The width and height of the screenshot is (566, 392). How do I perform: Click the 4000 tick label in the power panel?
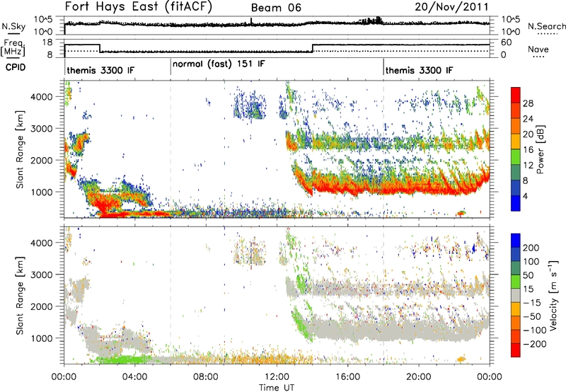click(41, 97)
